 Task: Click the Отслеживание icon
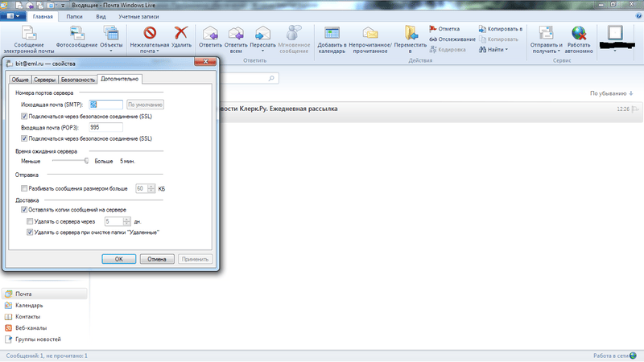click(433, 39)
